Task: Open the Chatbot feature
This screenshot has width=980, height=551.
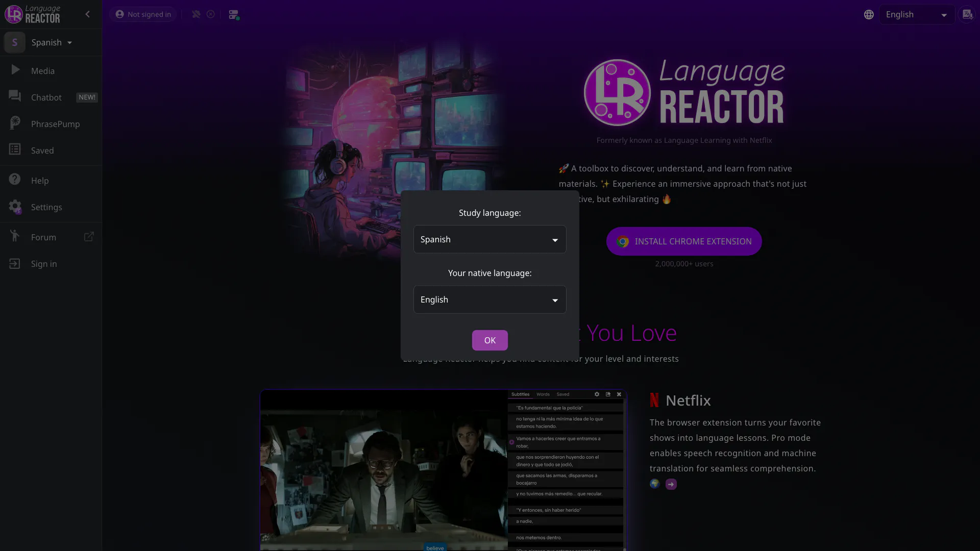Action: [45, 97]
